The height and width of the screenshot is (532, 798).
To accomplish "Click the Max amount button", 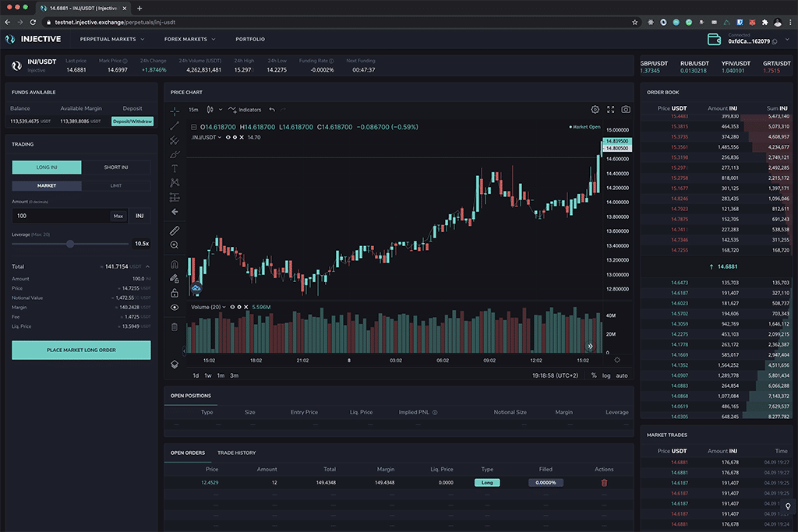I will pyautogui.click(x=118, y=217).
